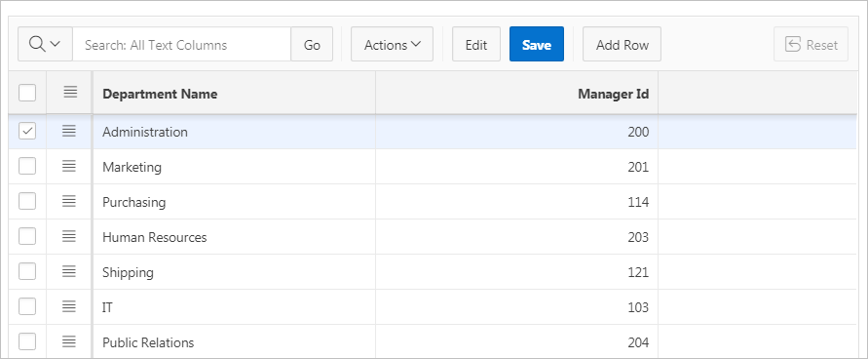Open the Marketing row actions menu icon
This screenshot has height=359, width=868.
click(68, 166)
